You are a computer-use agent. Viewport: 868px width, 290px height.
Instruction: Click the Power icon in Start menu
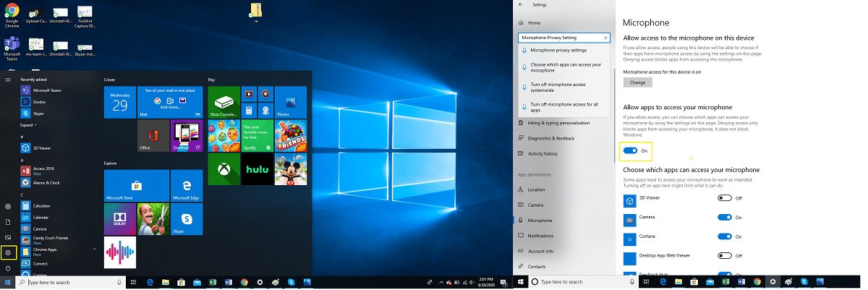9,268
